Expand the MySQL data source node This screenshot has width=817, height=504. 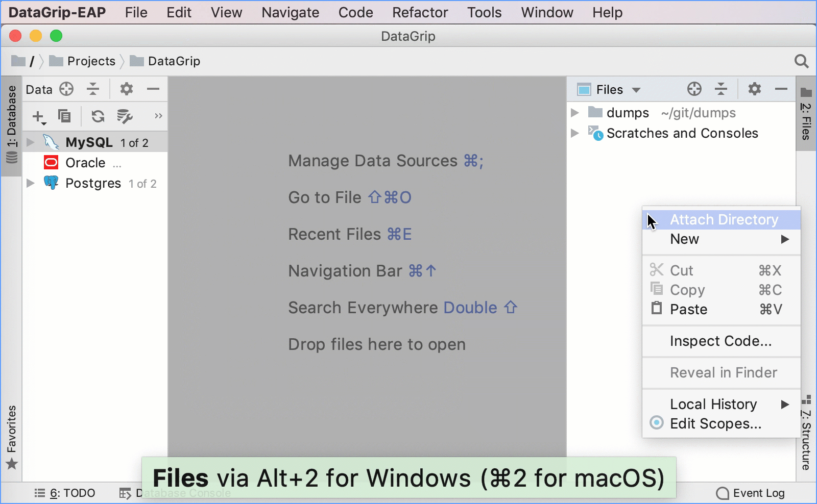(31, 142)
